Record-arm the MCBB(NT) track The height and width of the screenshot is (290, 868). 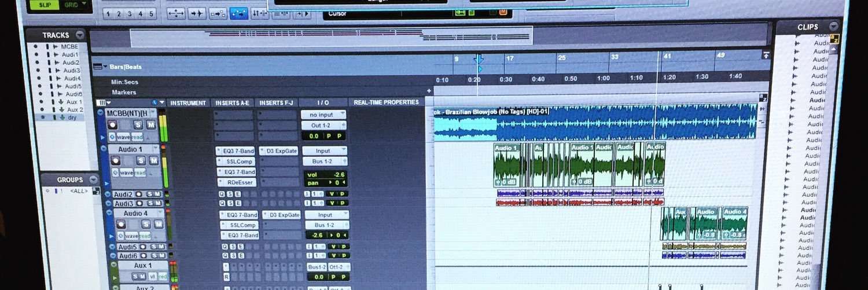click(x=113, y=124)
